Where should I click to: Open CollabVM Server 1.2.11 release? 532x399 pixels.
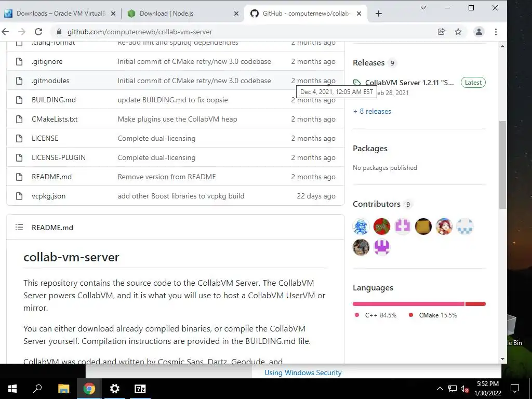tap(409, 83)
